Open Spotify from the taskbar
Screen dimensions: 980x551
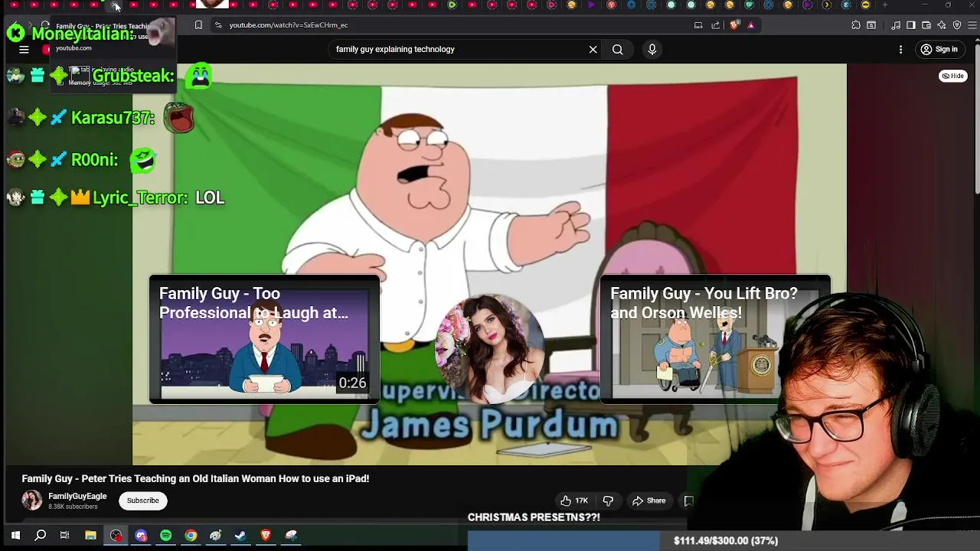click(166, 536)
